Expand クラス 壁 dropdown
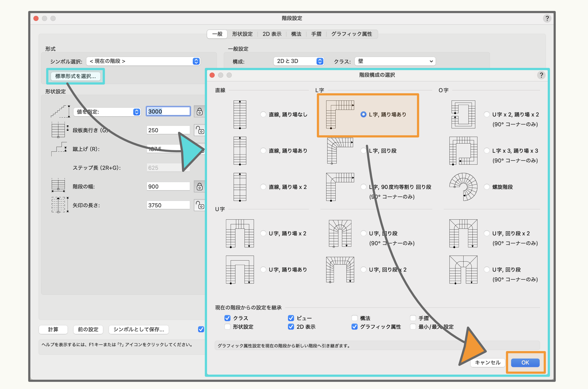Screen dimensions: 588x389 395,61
